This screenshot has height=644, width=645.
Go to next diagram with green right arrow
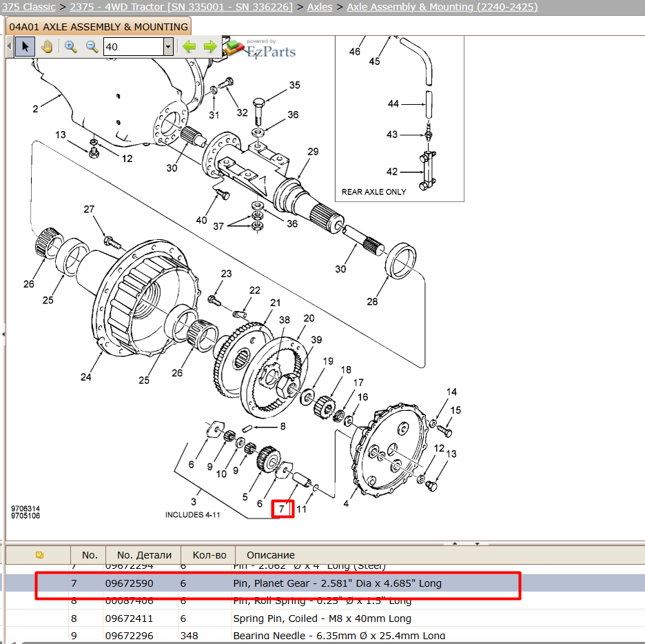tap(210, 46)
